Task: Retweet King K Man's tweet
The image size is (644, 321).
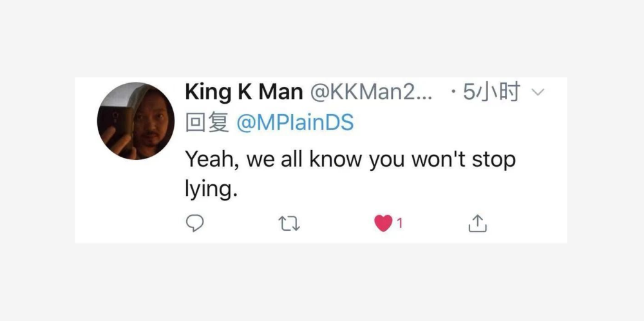Action: click(x=290, y=224)
